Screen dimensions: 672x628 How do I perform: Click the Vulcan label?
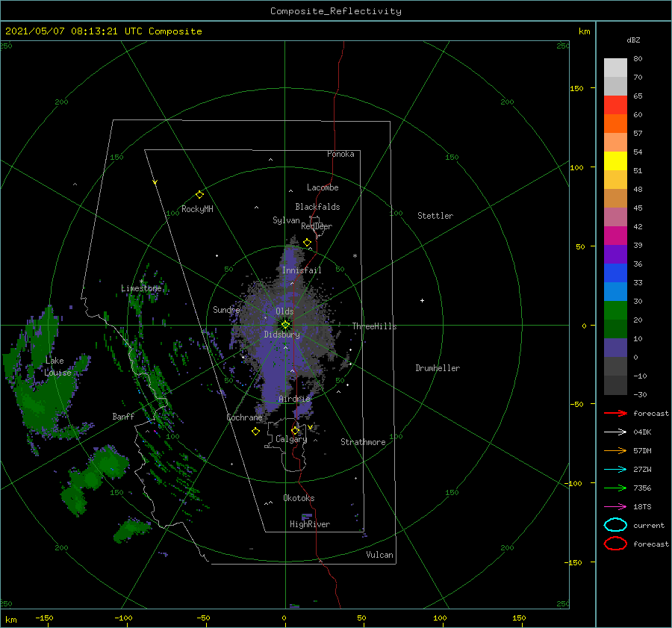tap(380, 555)
